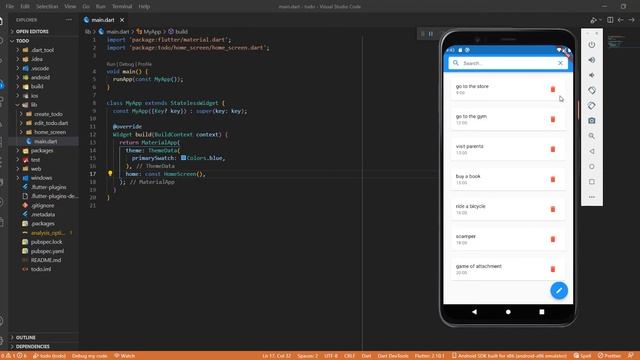Image resolution: width=640 pixels, height=360 pixels.
Task: Expand the home_screen folder
Action: point(50,132)
